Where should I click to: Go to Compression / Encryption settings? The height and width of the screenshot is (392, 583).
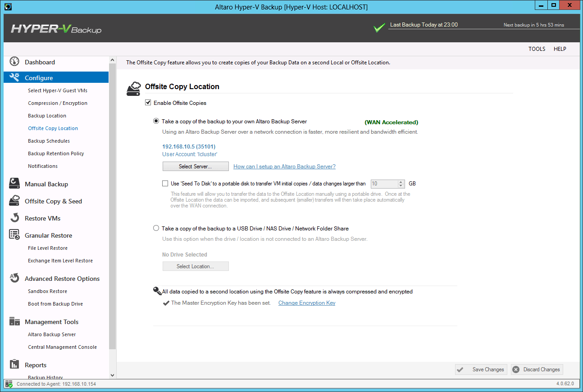tap(58, 103)
